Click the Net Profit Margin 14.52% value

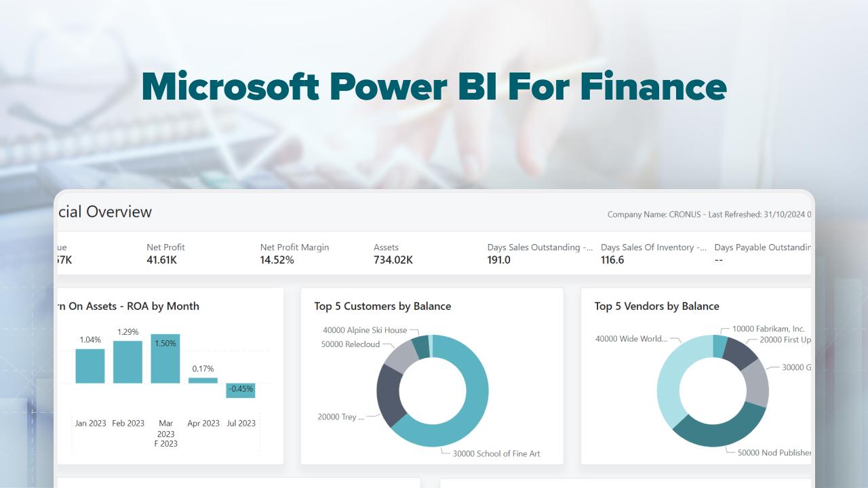pos(276,260)
